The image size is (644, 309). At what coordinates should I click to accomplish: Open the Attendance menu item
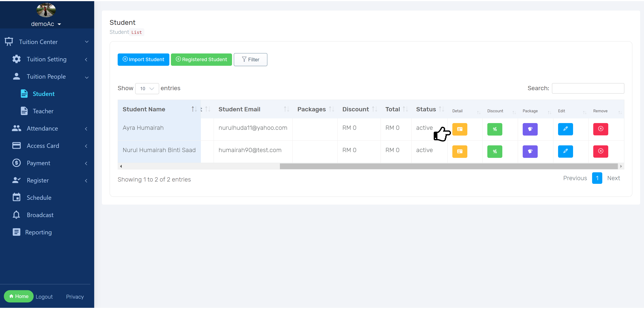click(42, 128)
